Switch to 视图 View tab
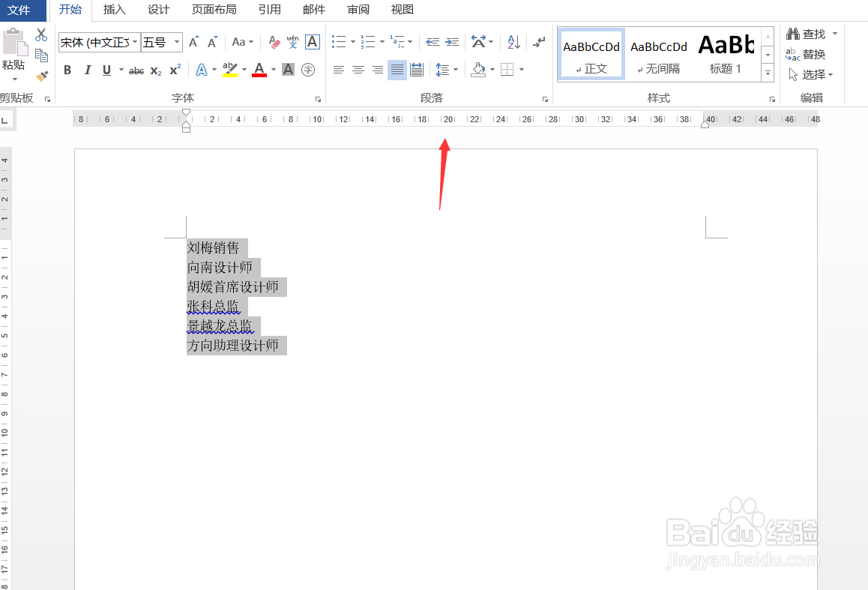This screenshot has width=868, height=590. coord(403,10)
